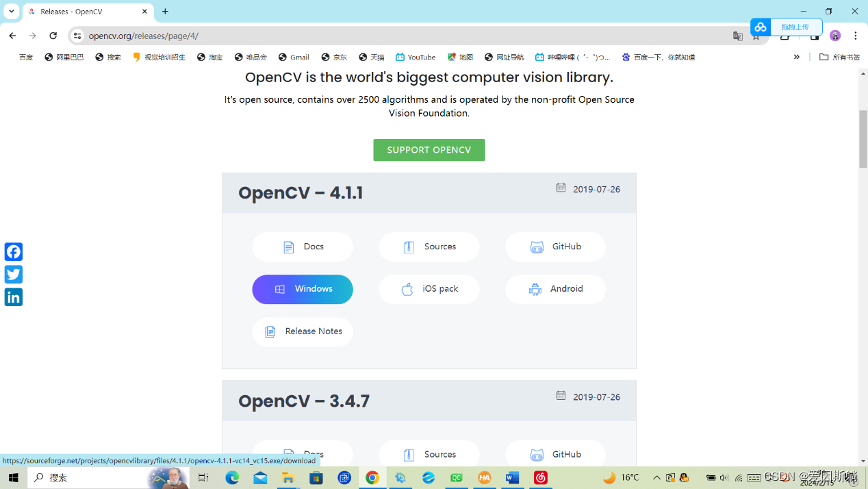Screen dimensions: 868x489
Task: Share page via Facebook sidebar icon
Action: click(14, 251)
